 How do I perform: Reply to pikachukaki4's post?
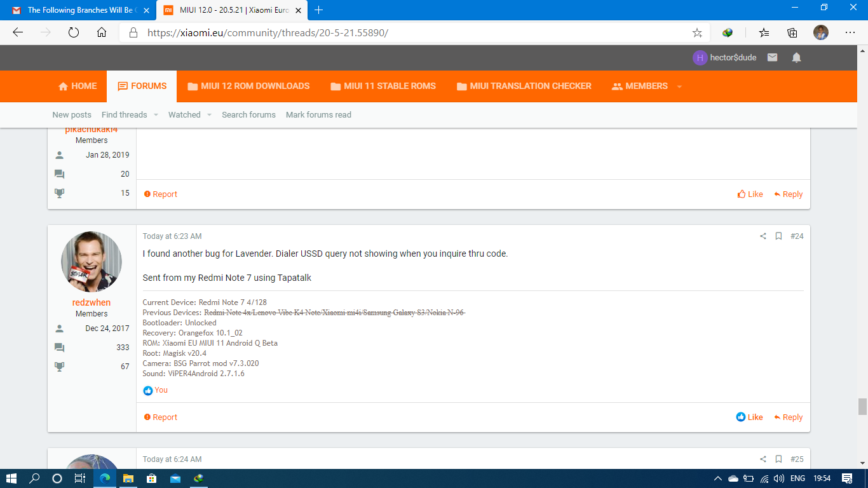pos(788,194)
